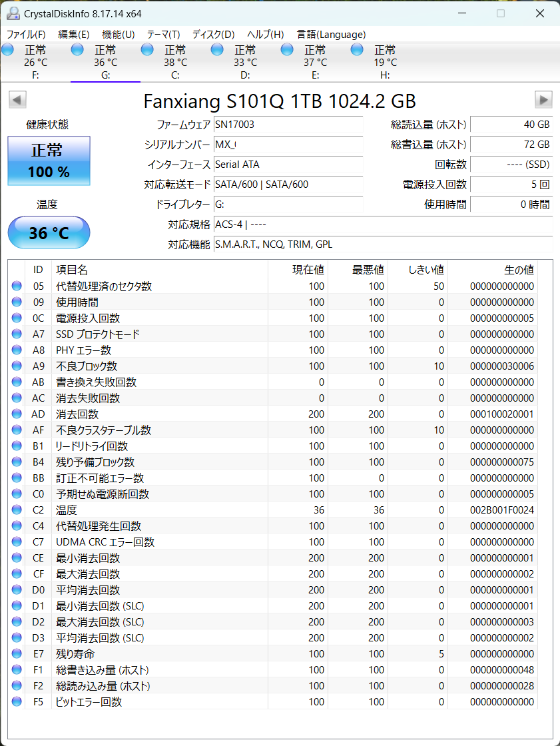Screen dimensions: 560x746
Task: Click the status orb for row BB 訂正不可能エラー数
Action: coord(17,478)
